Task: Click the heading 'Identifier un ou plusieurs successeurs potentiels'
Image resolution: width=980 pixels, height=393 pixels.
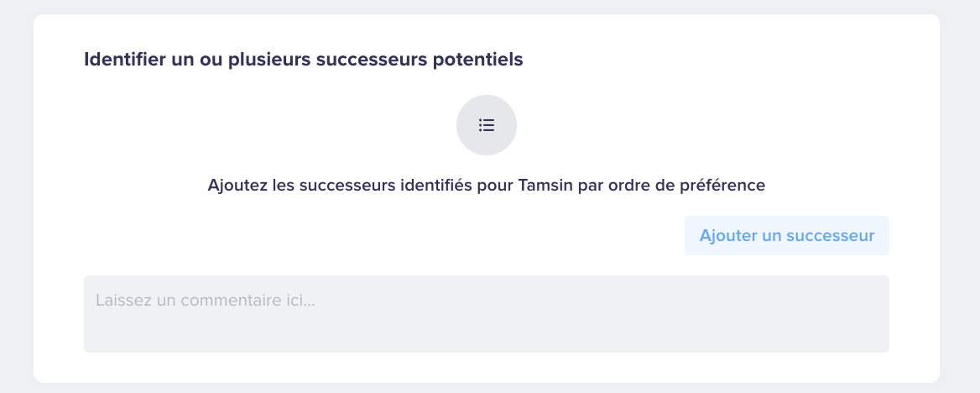Action: [303, 60]
